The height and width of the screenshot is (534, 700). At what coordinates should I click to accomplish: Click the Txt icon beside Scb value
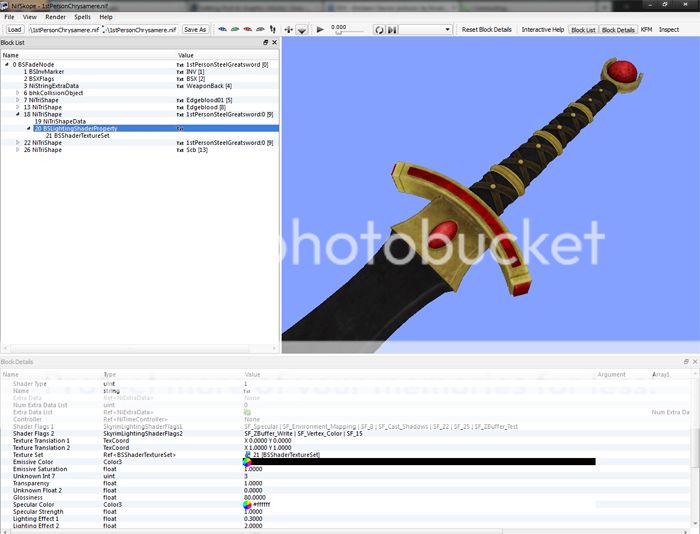click(180, 150)
